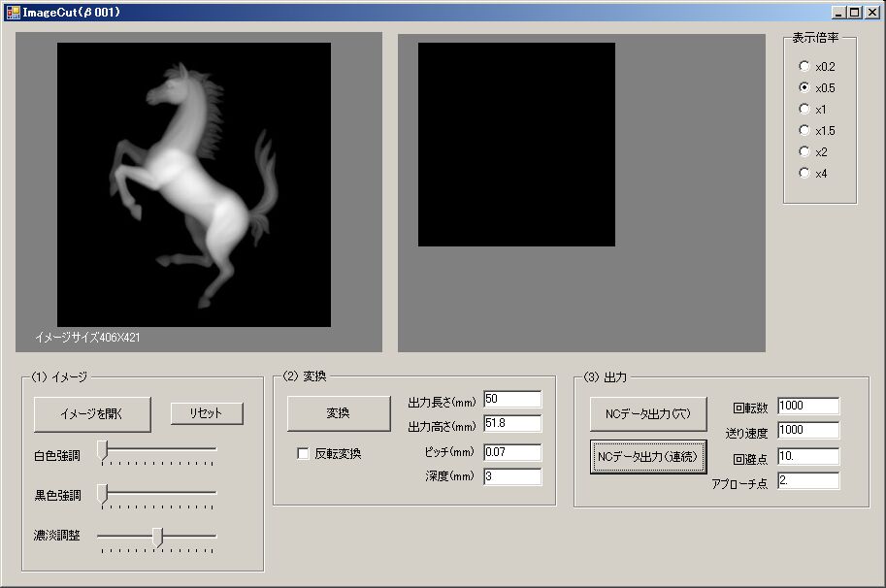Focus the 深度(mm) input field
Image resolution: width=886 pixels, height=588 pixels.
(512, 476)
